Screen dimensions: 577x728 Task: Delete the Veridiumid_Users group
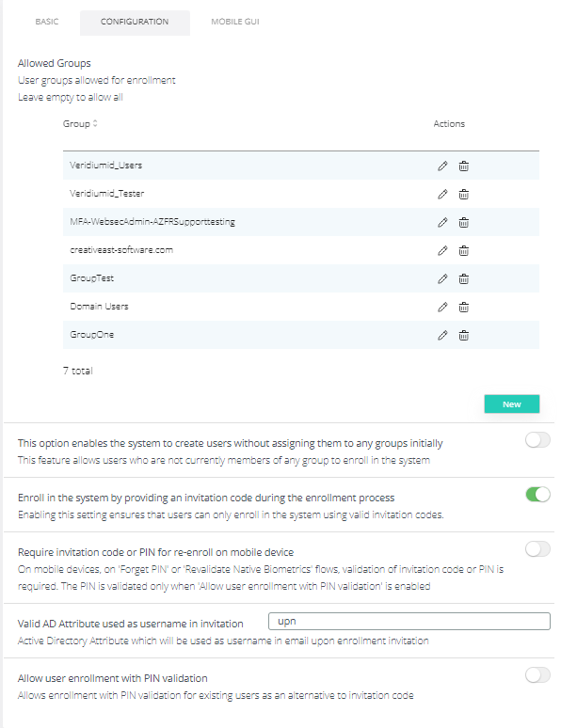pyautogui.click(x=464, y=166)
